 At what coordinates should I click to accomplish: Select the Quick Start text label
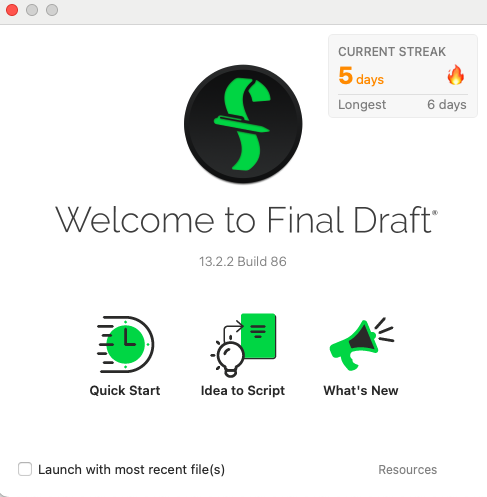click(125, 390)
